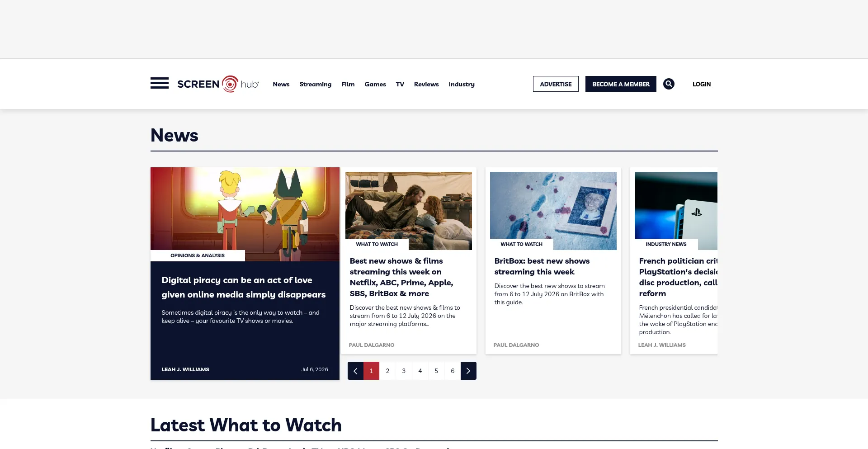Click BritBox article description text
Viewport: 868px width, 449px height.
(549, 294)
